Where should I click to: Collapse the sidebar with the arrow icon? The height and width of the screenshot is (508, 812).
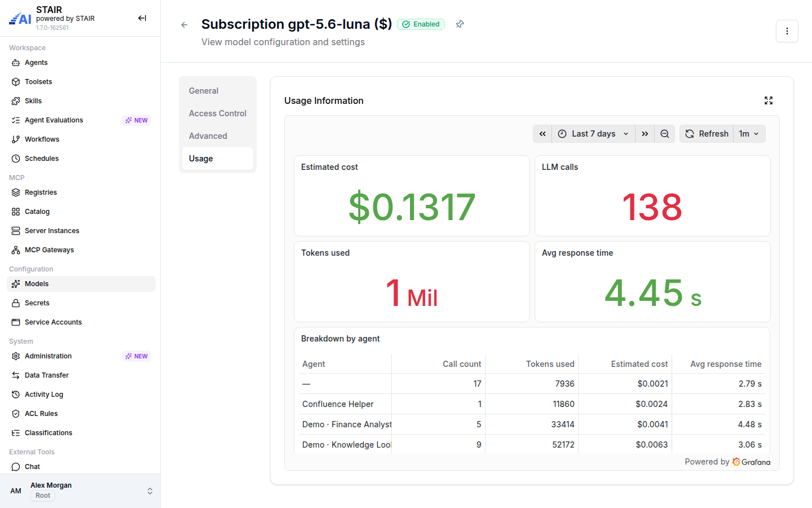(x=142, y=18)
